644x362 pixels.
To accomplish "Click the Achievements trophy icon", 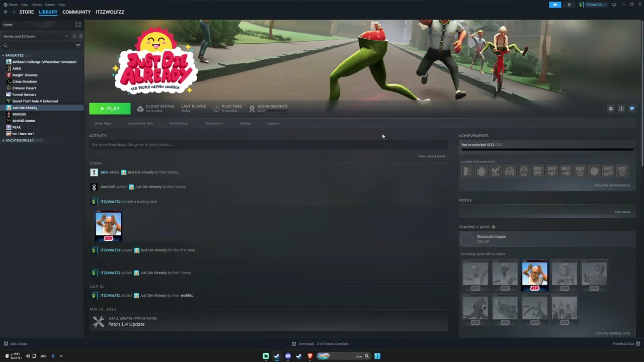I will [x=252, y=109].
